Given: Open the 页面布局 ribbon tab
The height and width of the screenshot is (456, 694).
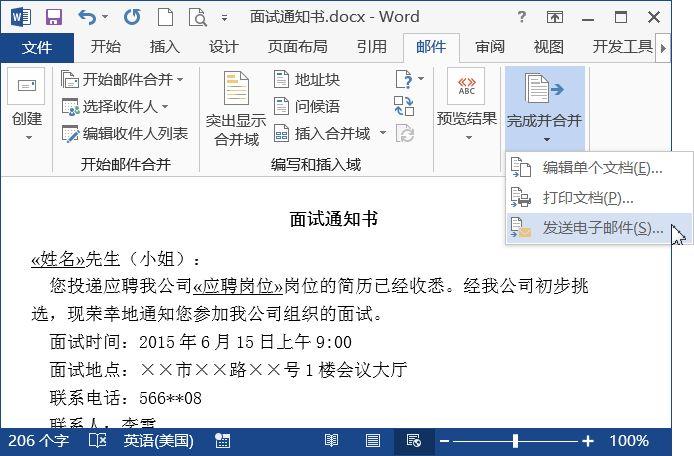Looking at the screenshot, I should click(297, 46).
